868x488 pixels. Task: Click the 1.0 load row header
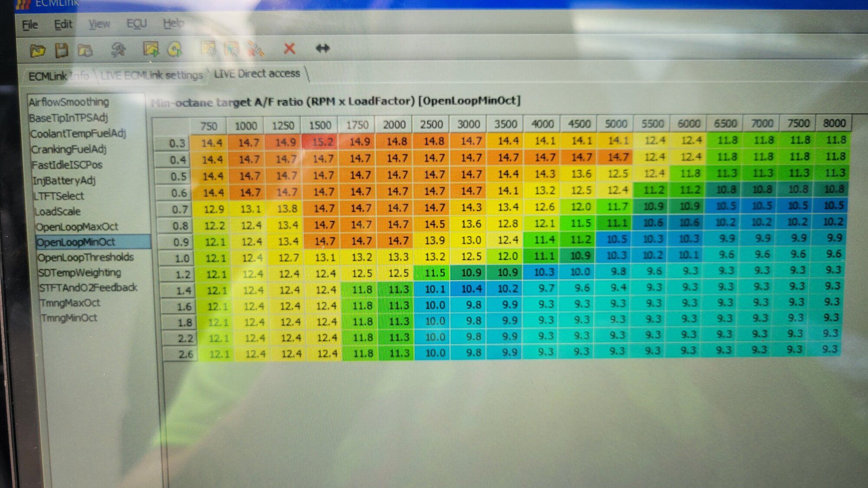[176, 259]
